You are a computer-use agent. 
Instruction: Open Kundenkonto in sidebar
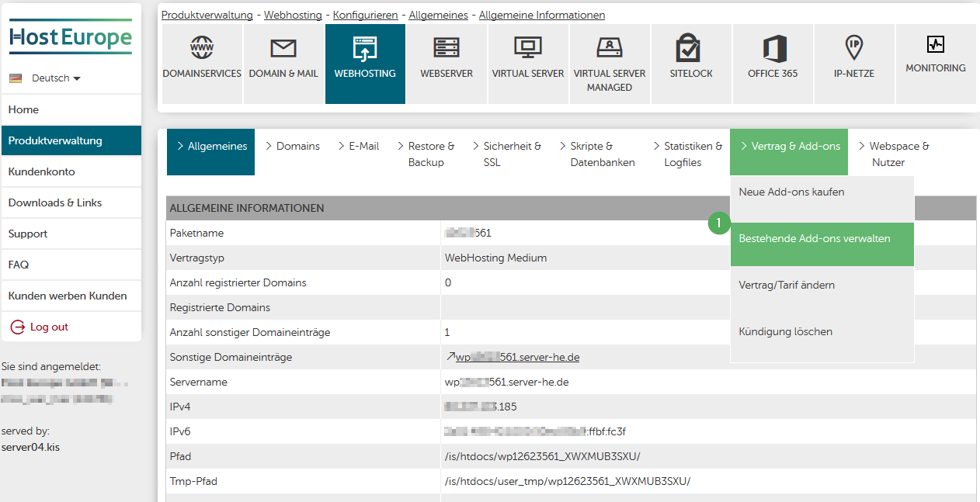[x=71, y=172]
